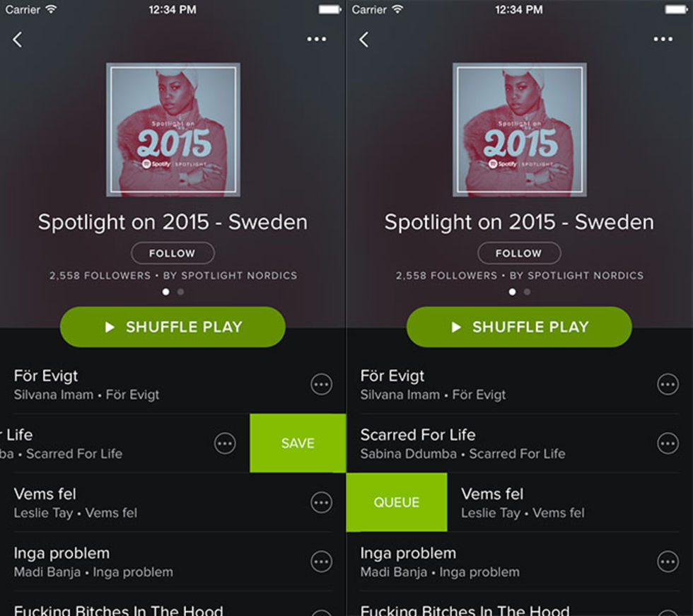The image size is (693, 616).
Task: Tap the back arrow on the left screen
Action: [18, 40]
